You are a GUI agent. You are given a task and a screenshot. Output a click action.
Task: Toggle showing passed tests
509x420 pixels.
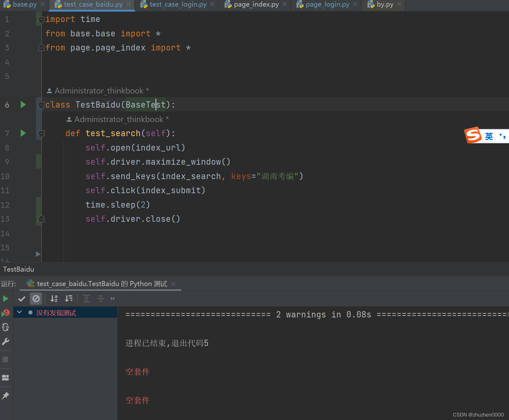coord(21,299)
